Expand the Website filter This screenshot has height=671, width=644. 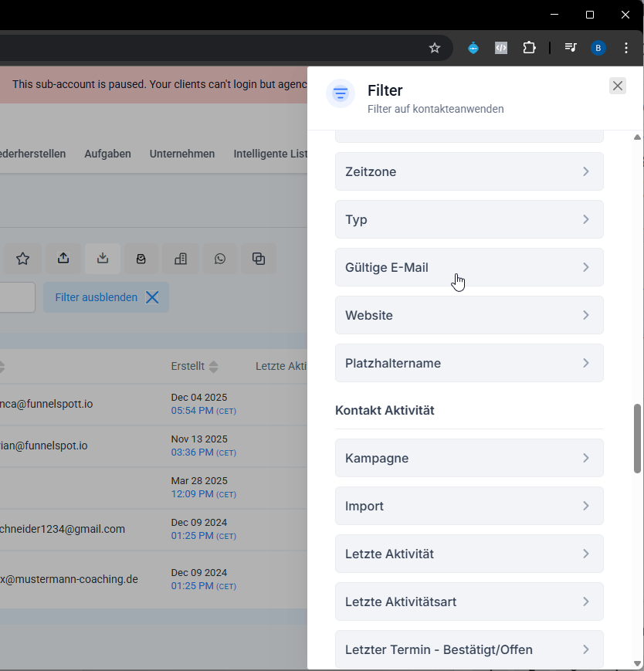point(469,315)
